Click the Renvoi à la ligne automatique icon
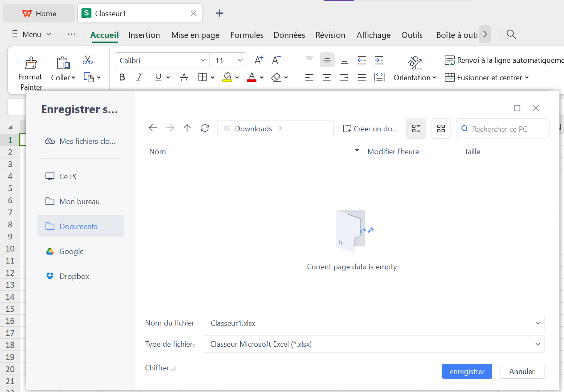 [x=451, y=60]
